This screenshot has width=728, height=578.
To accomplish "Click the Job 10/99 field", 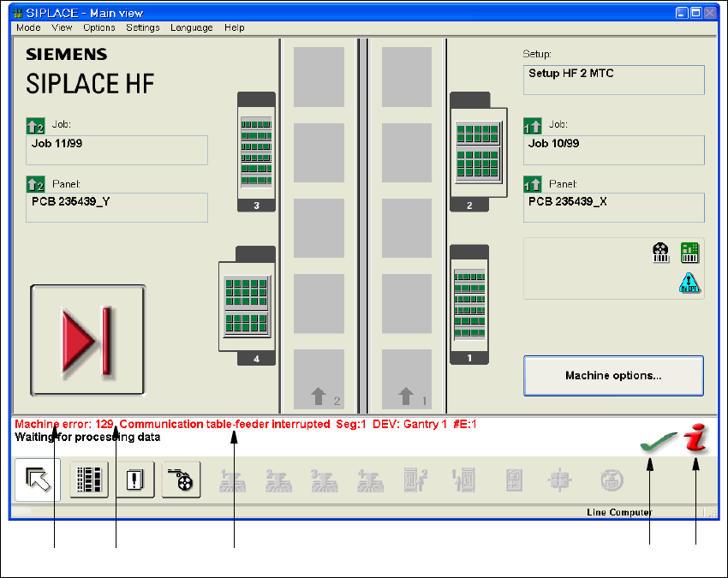I will pos(614,150).
